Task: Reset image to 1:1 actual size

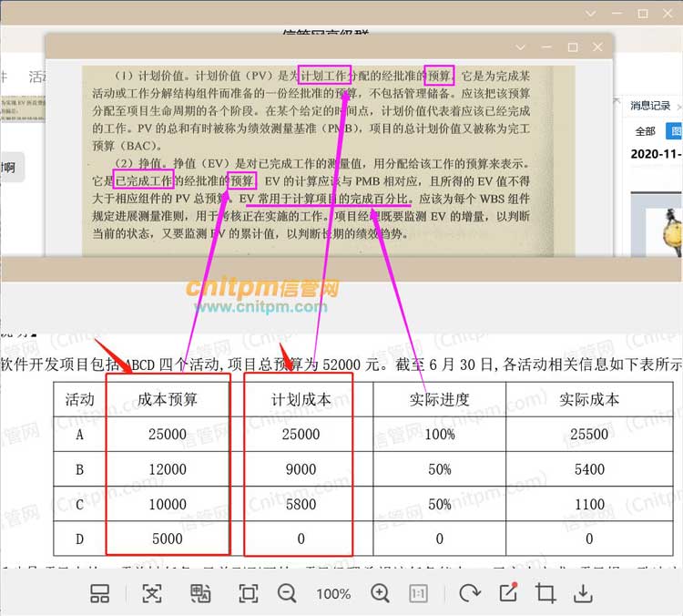Action: point(419,593)
